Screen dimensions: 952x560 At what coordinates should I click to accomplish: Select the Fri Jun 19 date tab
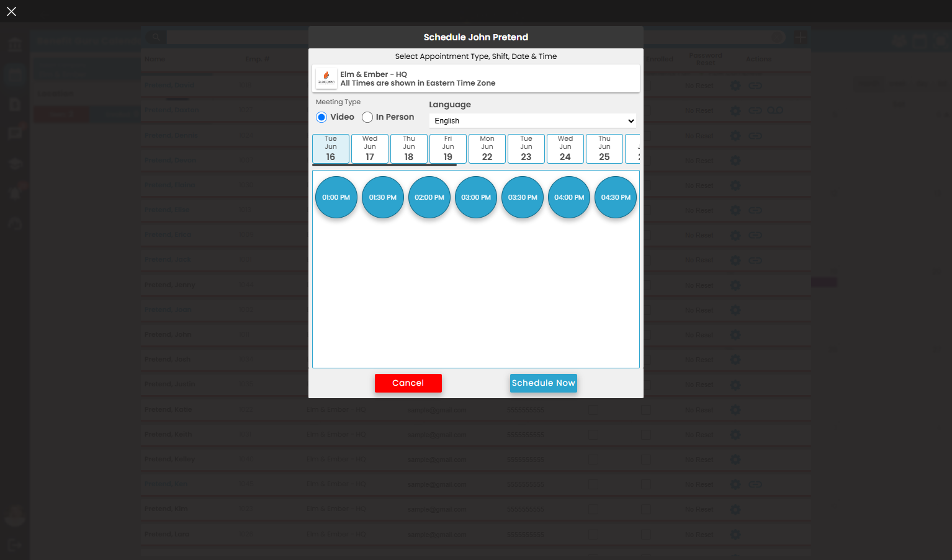448,149
